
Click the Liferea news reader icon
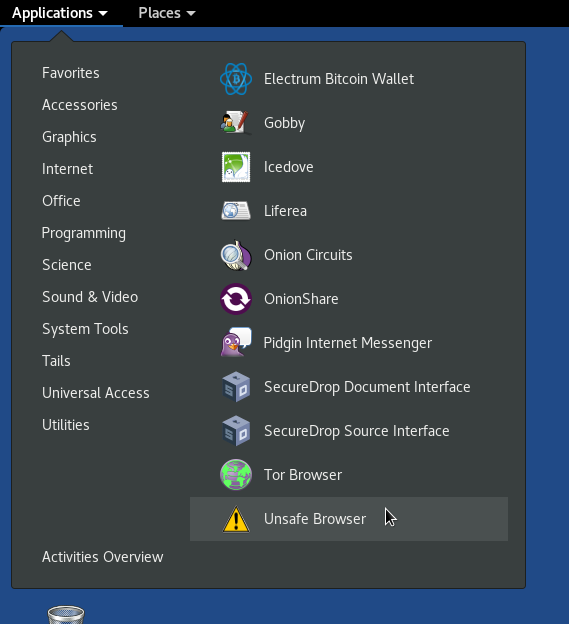click(x=236, y=211)
